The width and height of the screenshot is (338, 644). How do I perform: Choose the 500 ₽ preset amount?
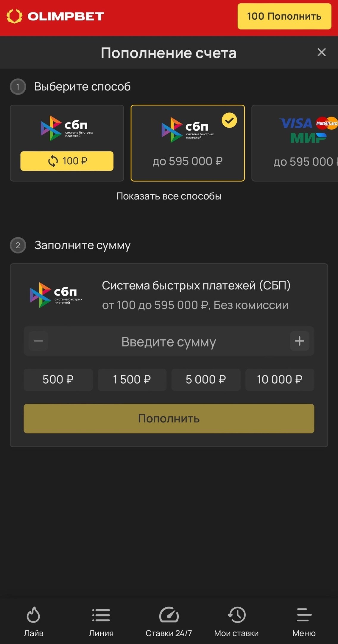tap(58, 380)
